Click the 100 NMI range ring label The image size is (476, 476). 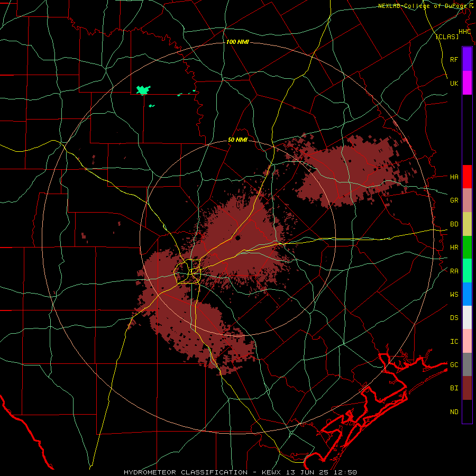(x=237, y=42)
